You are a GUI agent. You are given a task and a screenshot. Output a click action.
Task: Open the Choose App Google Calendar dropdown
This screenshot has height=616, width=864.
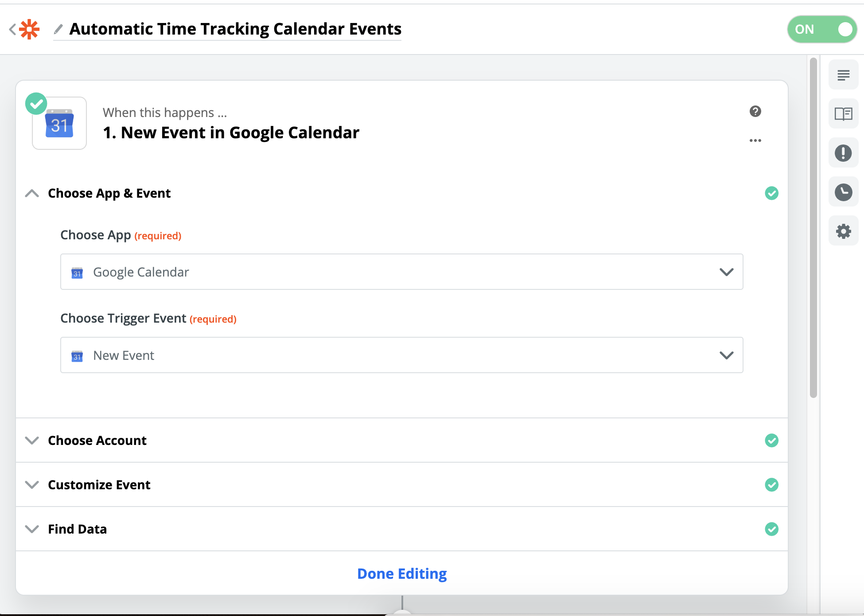click(x=402, y=272)
